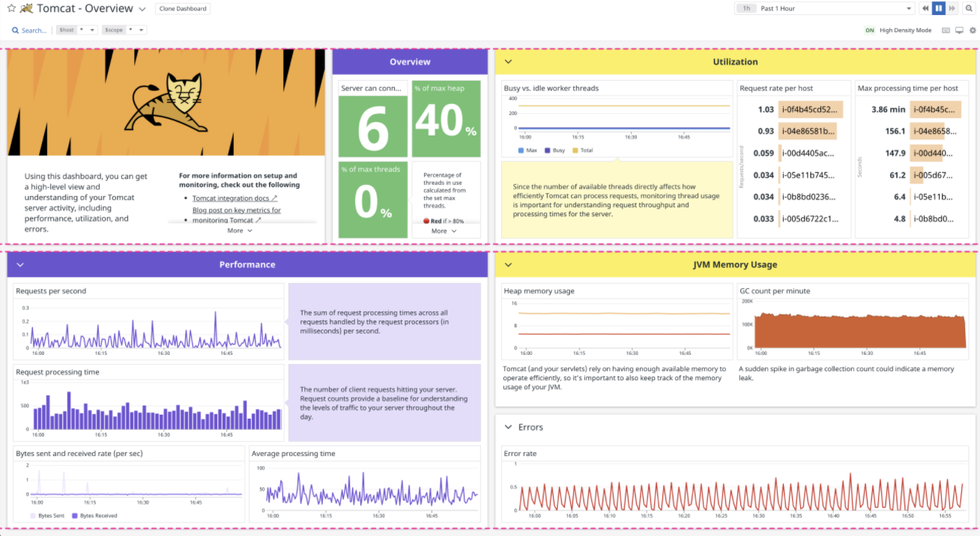Collapse the Performance group
980x536 pixels.
coord(20,265)
